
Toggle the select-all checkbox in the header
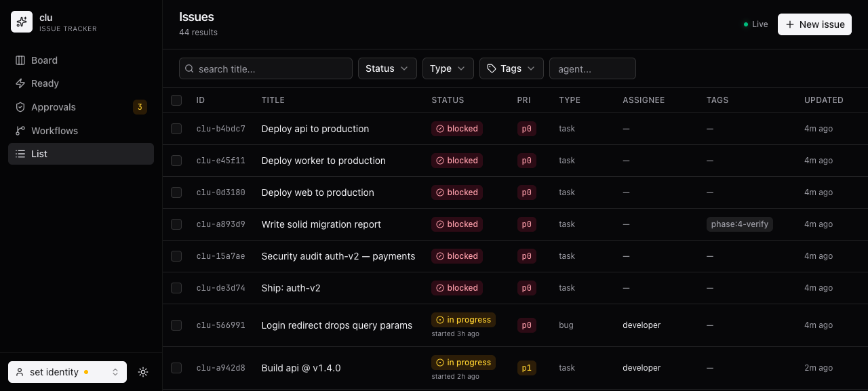(176, 100)
